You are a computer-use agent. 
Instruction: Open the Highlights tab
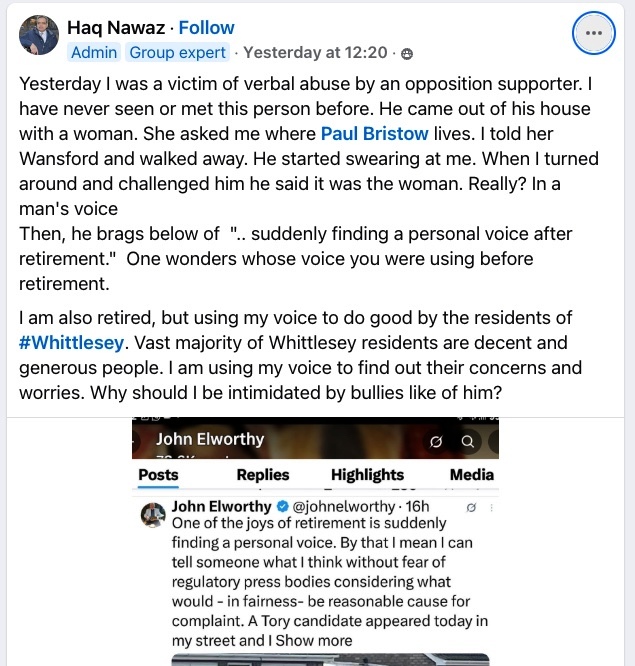[x=367, y=475]
